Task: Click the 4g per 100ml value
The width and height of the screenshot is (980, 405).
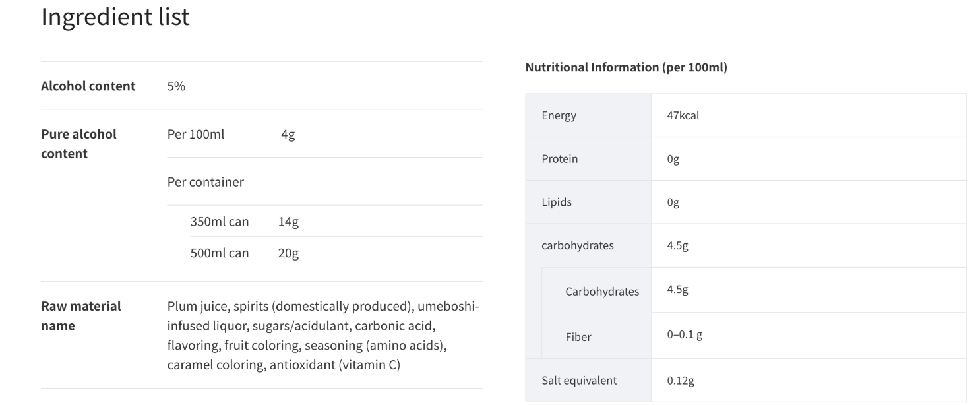Action: point(288,135)
